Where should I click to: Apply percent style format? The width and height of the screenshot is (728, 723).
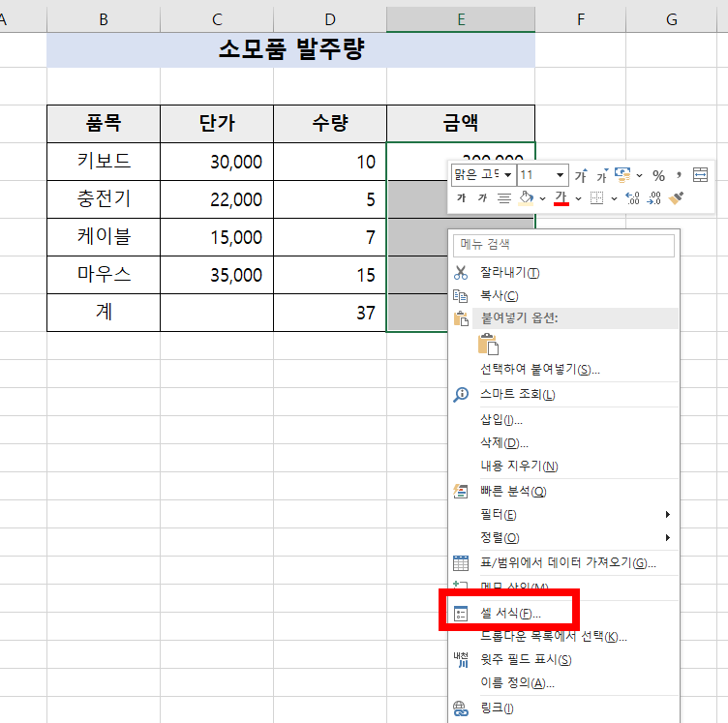pyautogui.click(x=658, y=175)
